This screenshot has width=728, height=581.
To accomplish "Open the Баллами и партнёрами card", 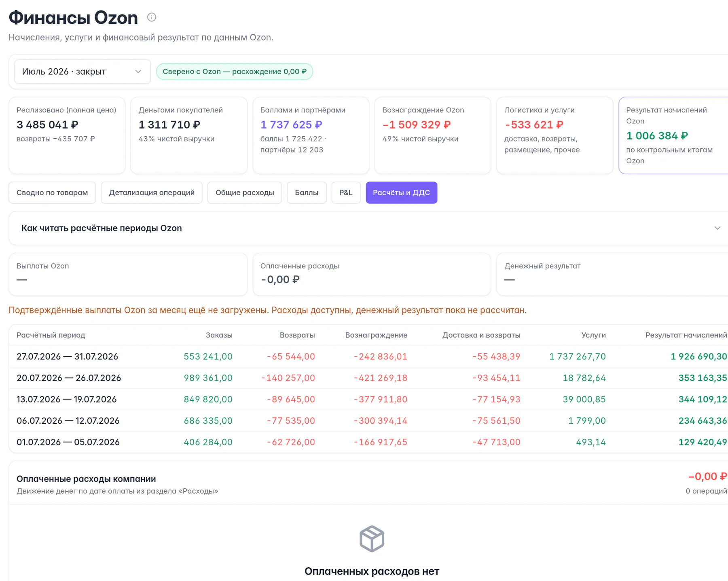I will coord(311,135).
